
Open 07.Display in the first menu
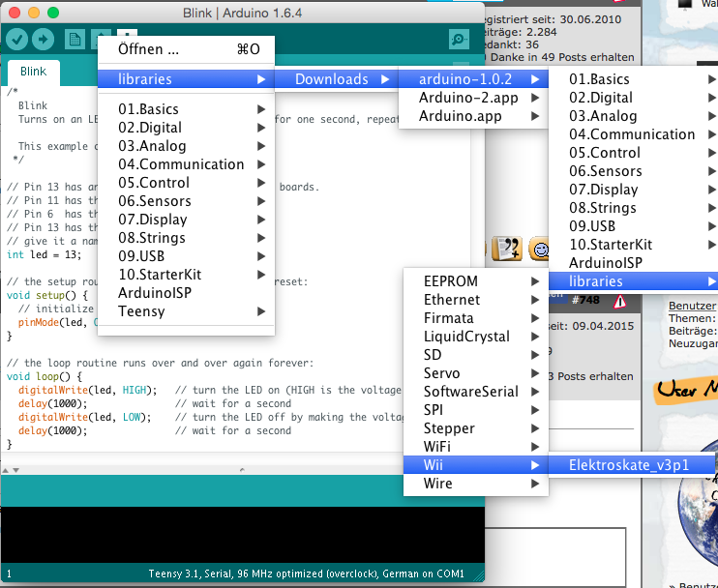187,220
